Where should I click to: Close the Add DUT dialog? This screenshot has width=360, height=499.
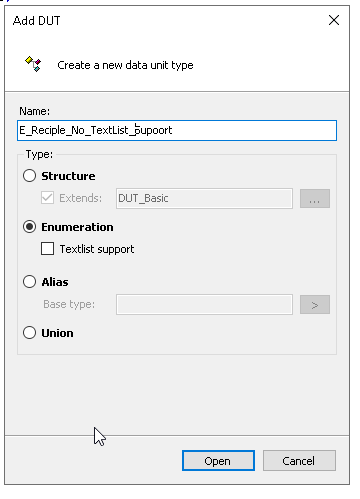(x=334, y=20)
